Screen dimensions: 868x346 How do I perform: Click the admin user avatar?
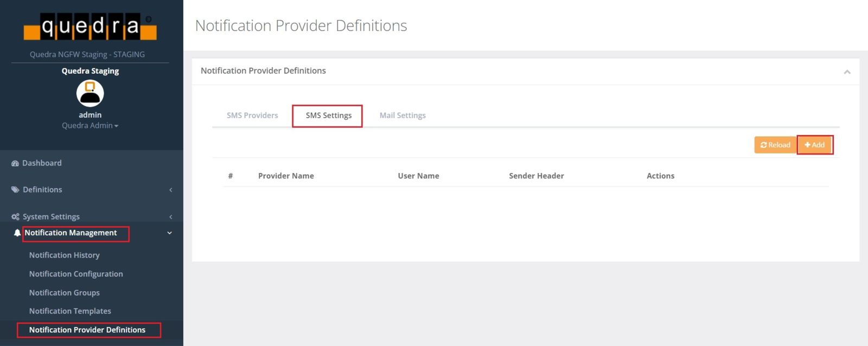click(x=90, y=93)
